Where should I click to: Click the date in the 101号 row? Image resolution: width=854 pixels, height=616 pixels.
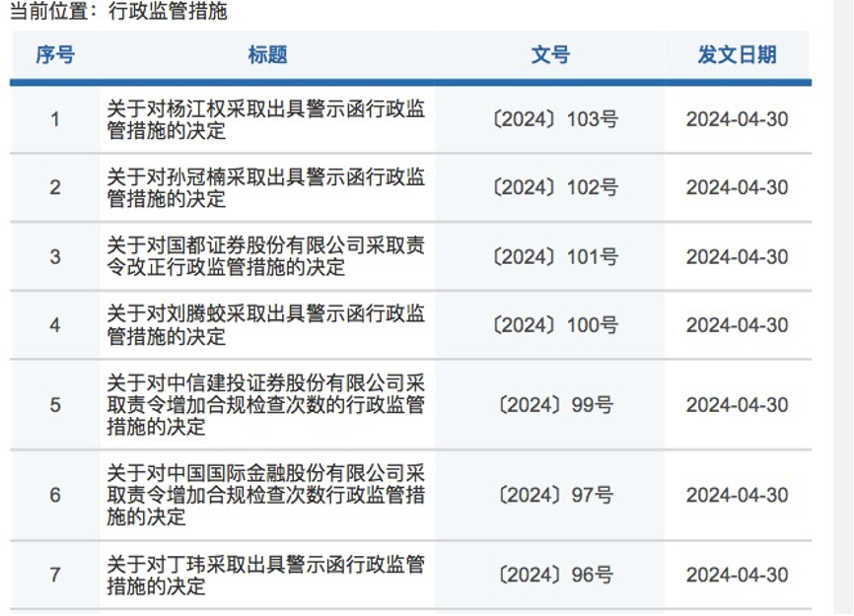pyautogui.click(x=737, y=257)
